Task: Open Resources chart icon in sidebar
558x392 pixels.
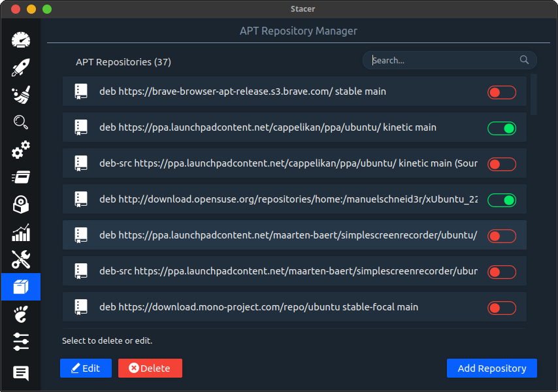Action: [x=21, y=233]
